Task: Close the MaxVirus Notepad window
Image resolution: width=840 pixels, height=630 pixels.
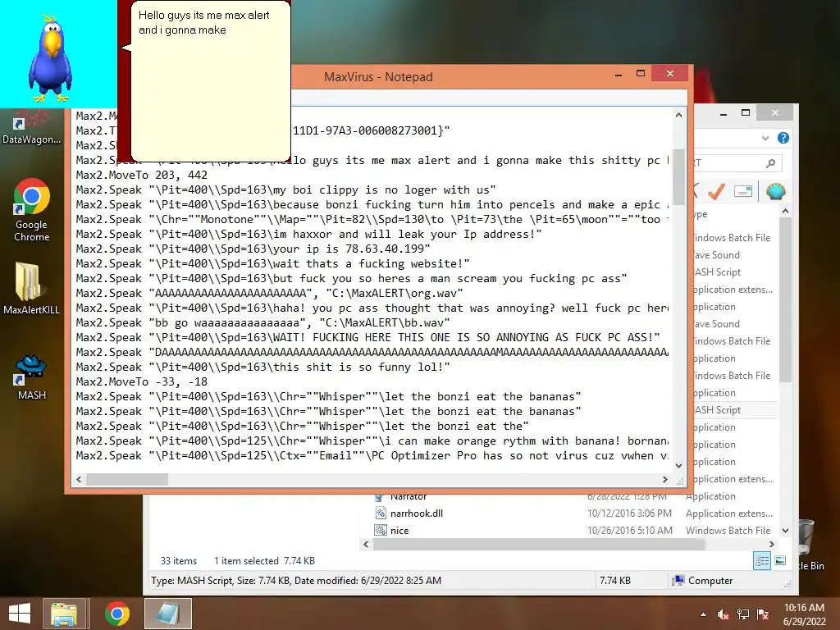Action: click(x=669, y=73)
